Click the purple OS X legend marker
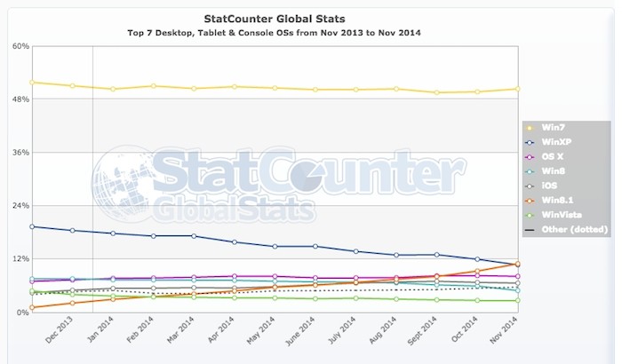 [x=531, y=157]
